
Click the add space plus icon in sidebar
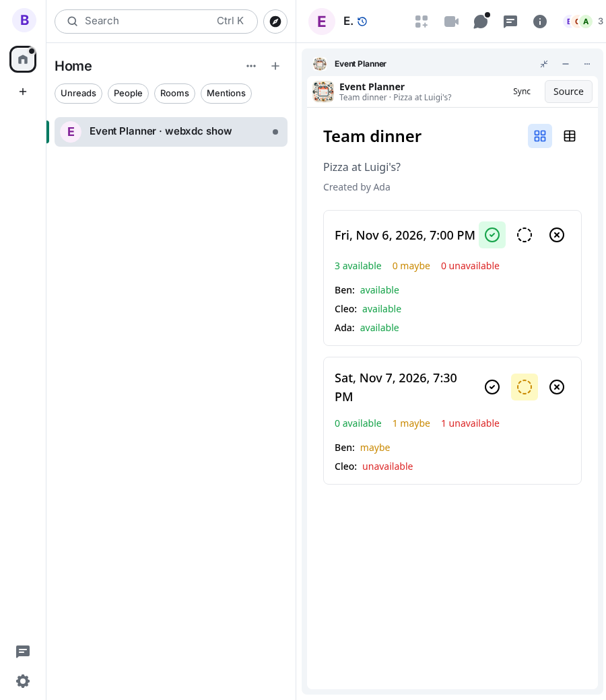pyautogui.click(x=23, y=92)
